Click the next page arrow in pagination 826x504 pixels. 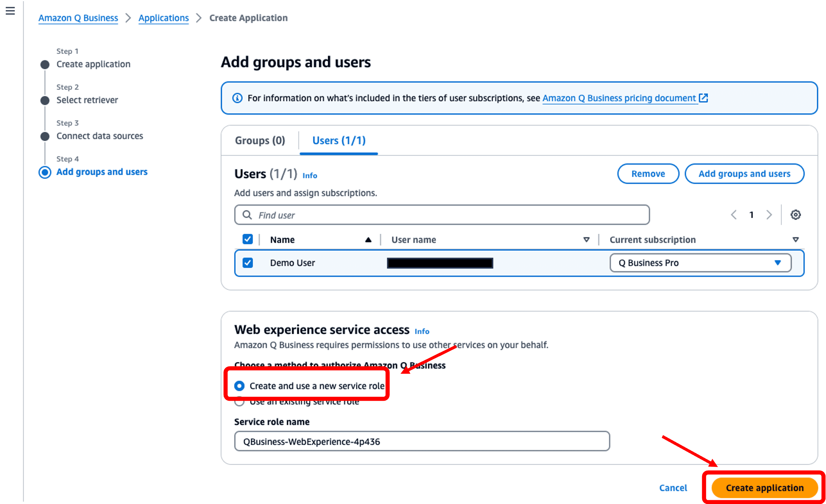click(x=769, y=215)
